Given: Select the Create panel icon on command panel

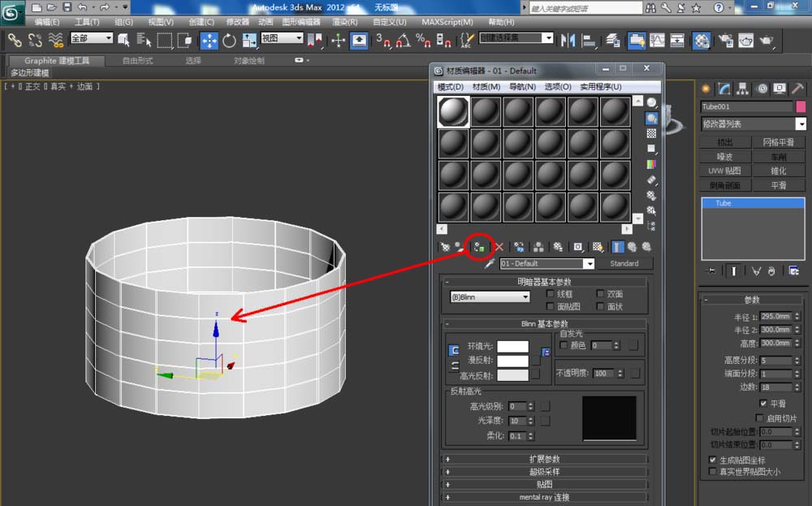Looking at the screenshot, I should 706,88.
